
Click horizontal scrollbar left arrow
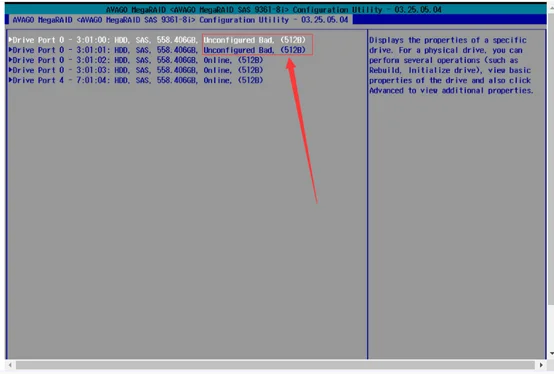(x=10, y=365)
